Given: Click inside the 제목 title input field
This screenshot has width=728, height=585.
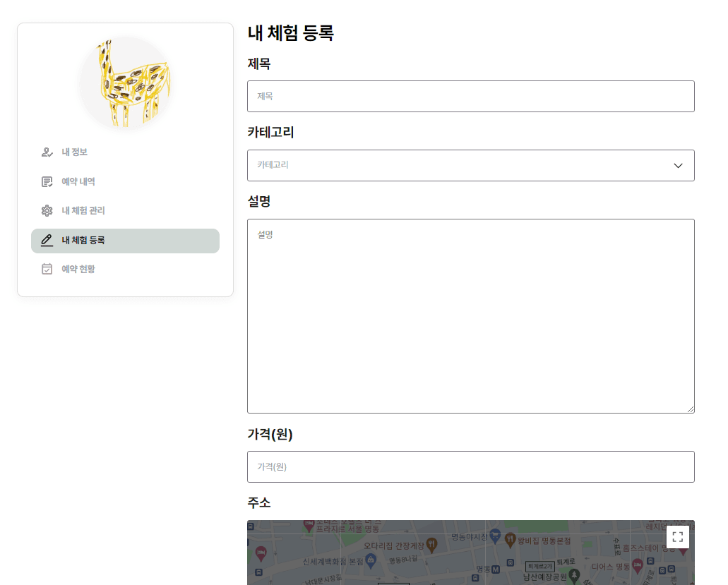Looking at the screenshot, I should [470, 96].
